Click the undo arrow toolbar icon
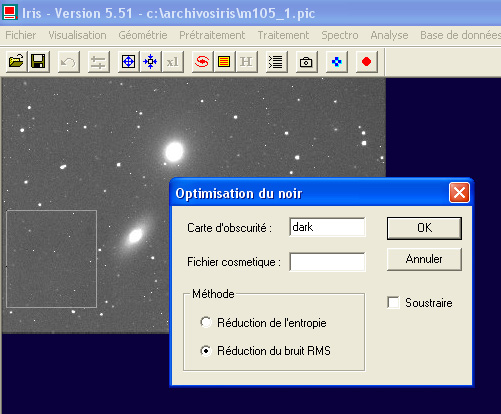This screenshot has height=414, width=501. coord(69,62)
